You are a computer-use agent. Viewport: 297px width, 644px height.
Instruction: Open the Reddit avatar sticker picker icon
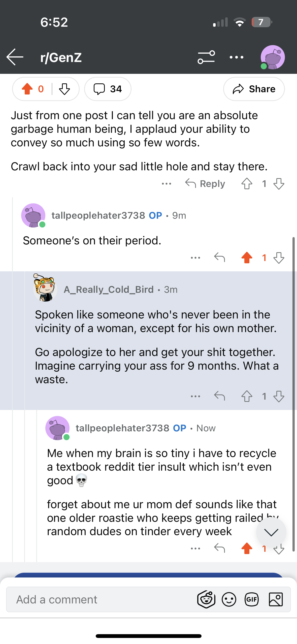point(206,599)
